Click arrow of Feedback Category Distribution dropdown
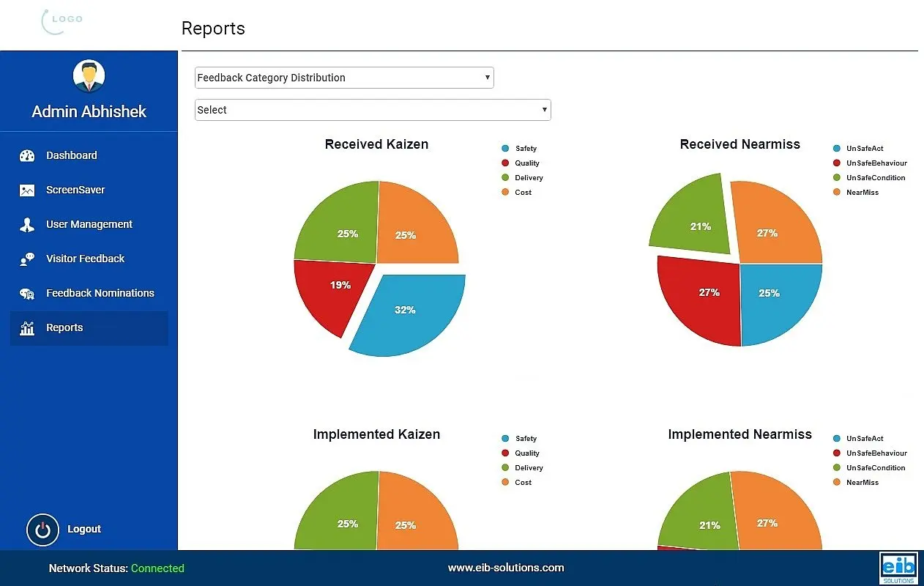Image resolution: width=924 pixels, height=586 pixels. 488,78
